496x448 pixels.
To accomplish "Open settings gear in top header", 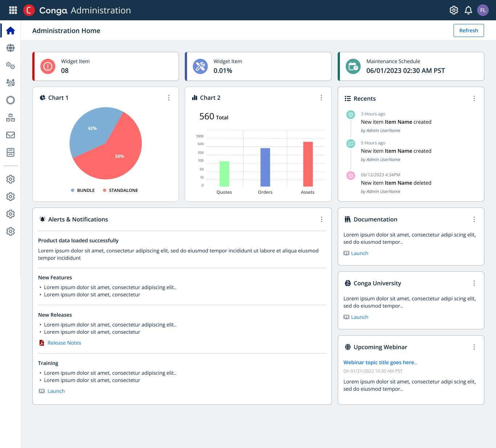I will pyautogui.click(x=454, y=10).
